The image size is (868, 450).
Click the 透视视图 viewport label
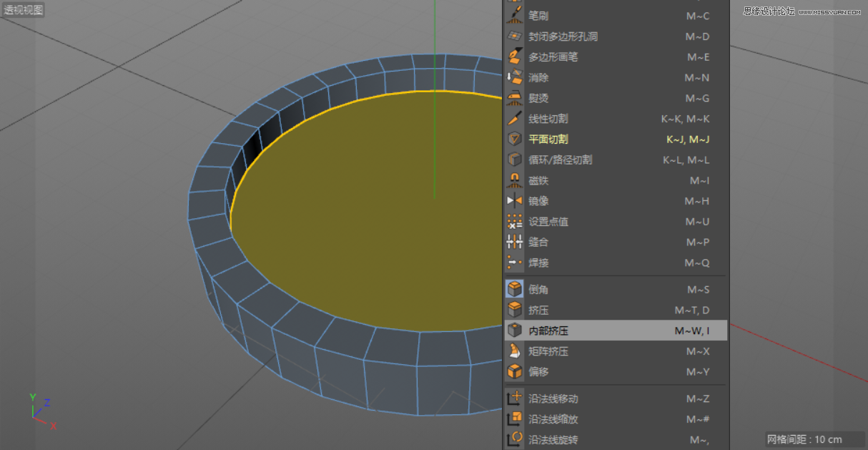[x=21, y=10]
